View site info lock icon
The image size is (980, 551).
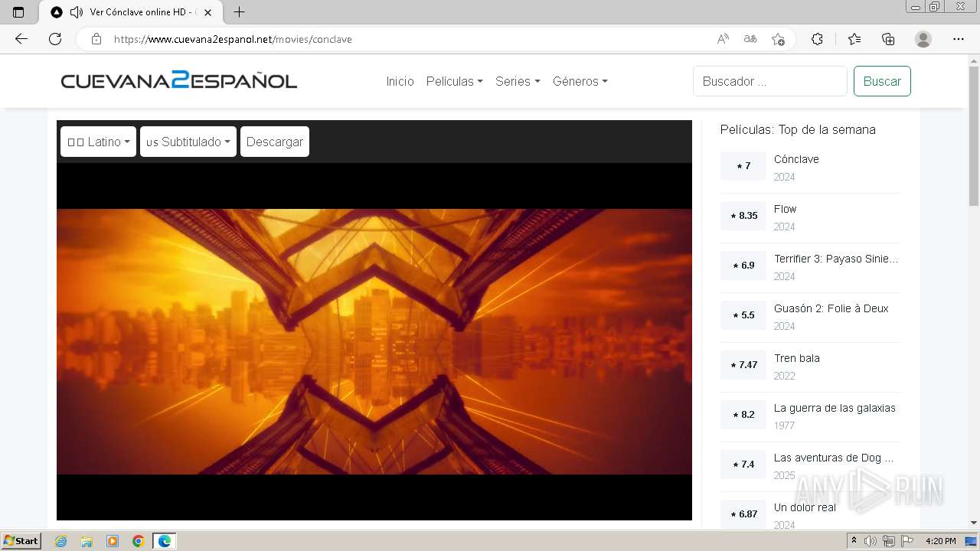pyautogui.click(x=96, y=39)
